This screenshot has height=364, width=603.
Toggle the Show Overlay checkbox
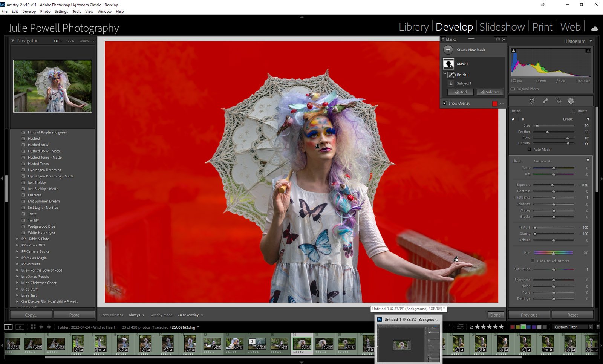[x=445, y=103]
